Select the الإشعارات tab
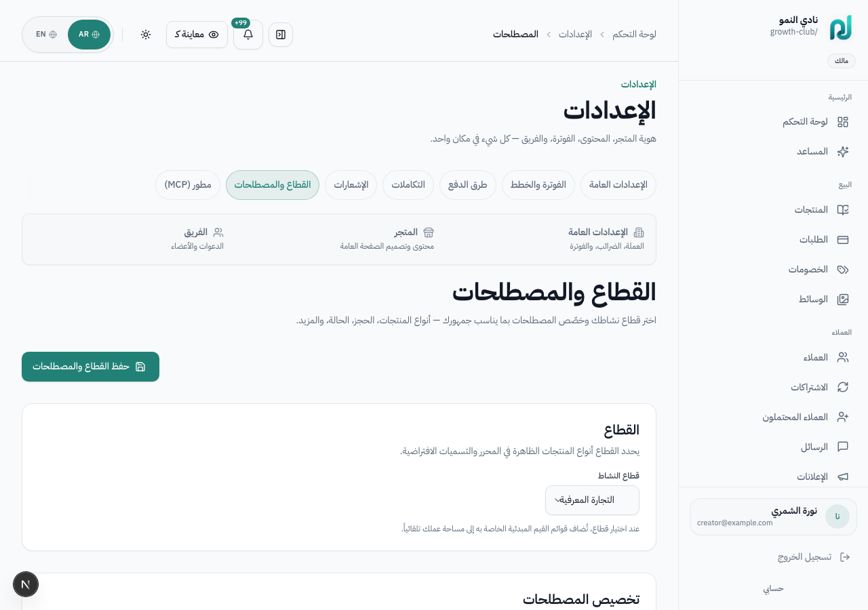This screenshot has height=610, width=868. coord(351,185)
